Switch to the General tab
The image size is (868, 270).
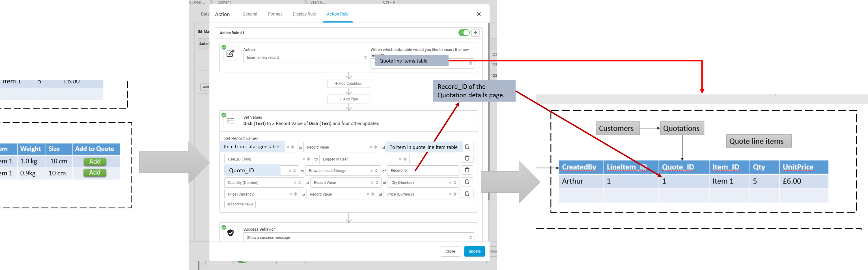[x=250, y=14]
